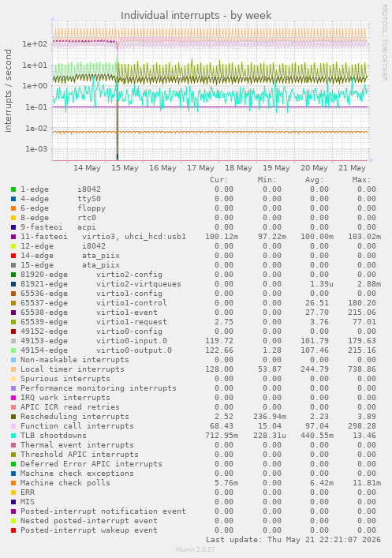Click the peach swatch for Local timer interrupts
The width and height of the screenshot is (392, 558).
(13, 369)
